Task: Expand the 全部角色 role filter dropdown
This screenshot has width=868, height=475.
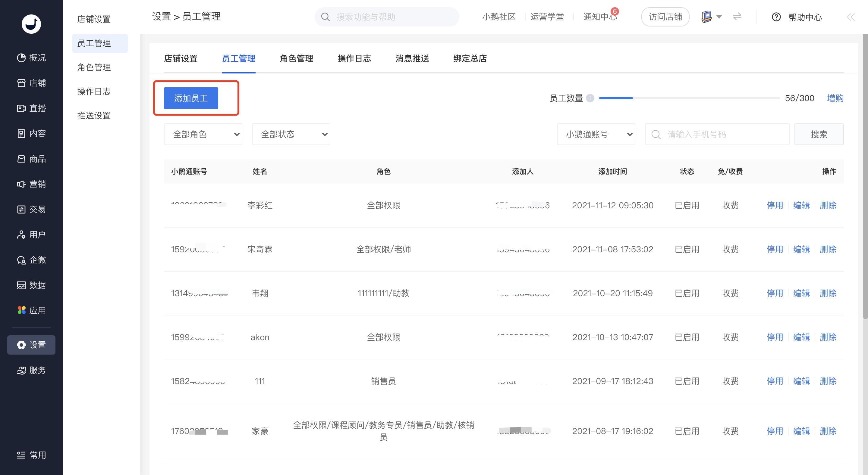Action: point(203,134)
